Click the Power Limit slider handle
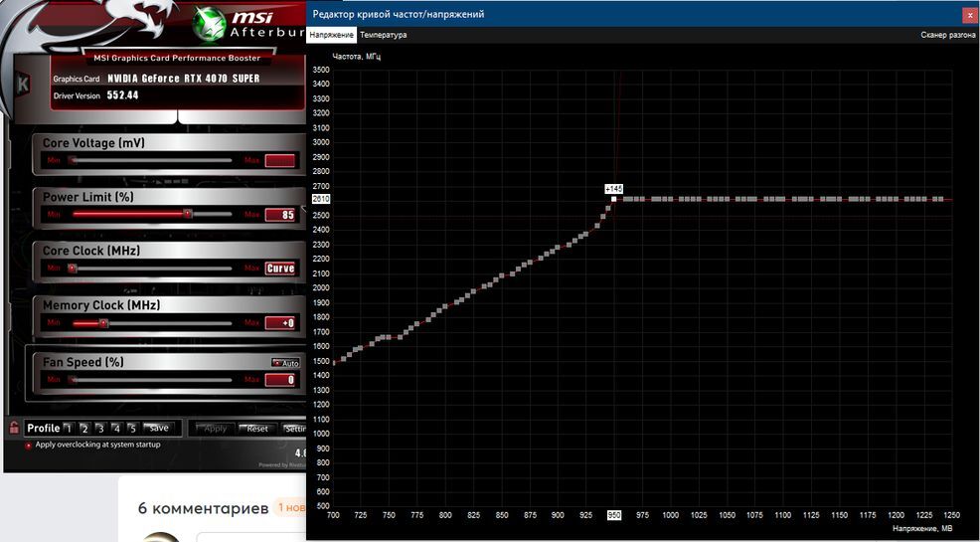The image size is (980, 542). (188, 214)
